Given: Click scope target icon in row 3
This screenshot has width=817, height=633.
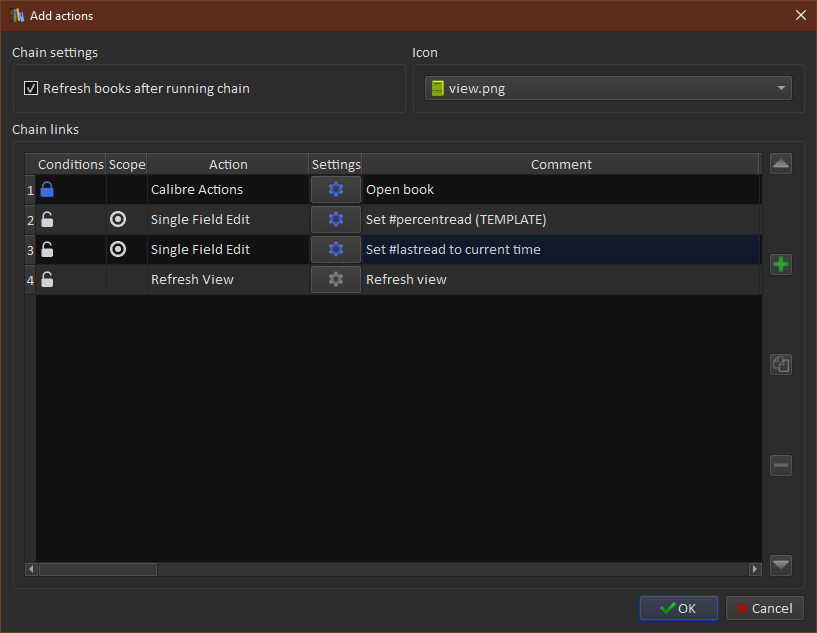Looking at the screenshot, I should point(118,250).
